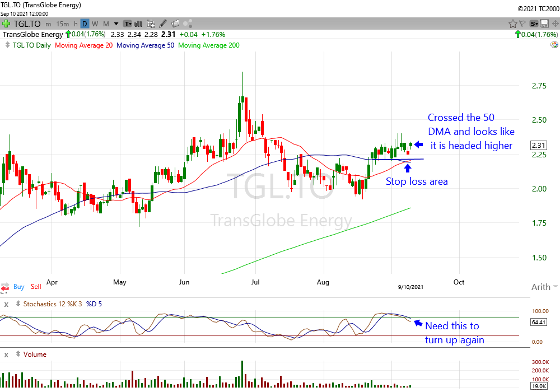Viewport: 560px width, 392px height.
Task: Click the Stochastics 12 %K 3 label
Action: [x=53, y=304]
